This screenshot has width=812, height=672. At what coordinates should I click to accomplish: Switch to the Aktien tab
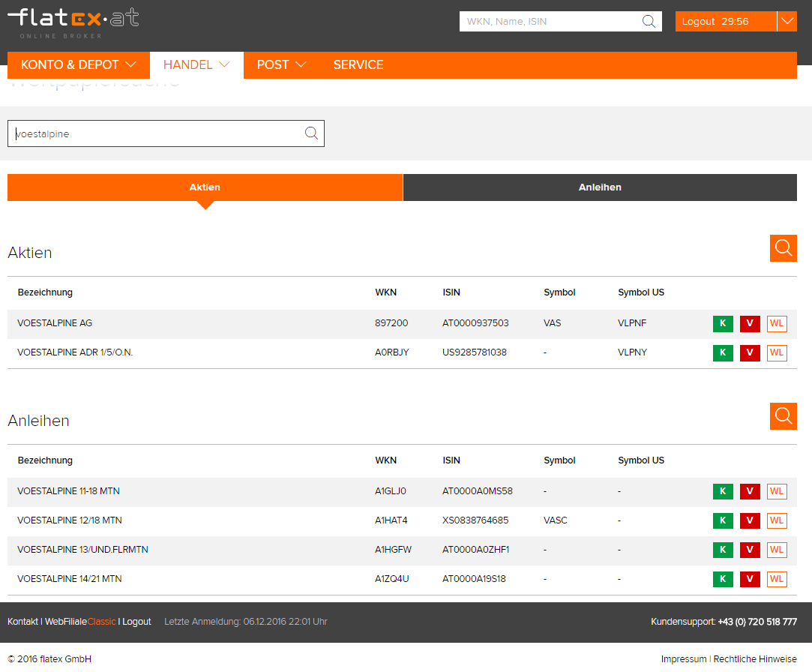click(205, 187)
